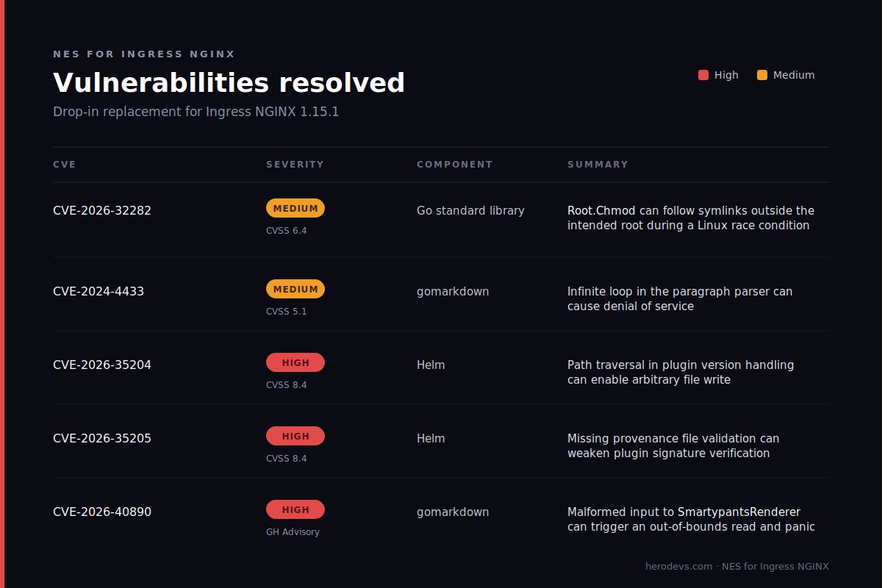This screenshot has height=588, width=882.
Task: Click the High legend label
Action: pyautogui.click(x=726, y=75)
